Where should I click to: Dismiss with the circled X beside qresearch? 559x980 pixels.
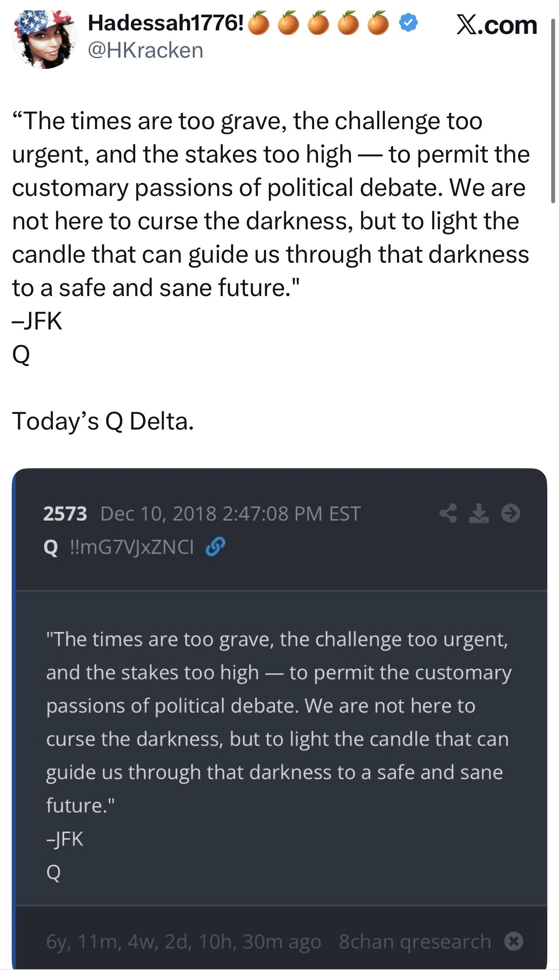(x=514, y=941)
